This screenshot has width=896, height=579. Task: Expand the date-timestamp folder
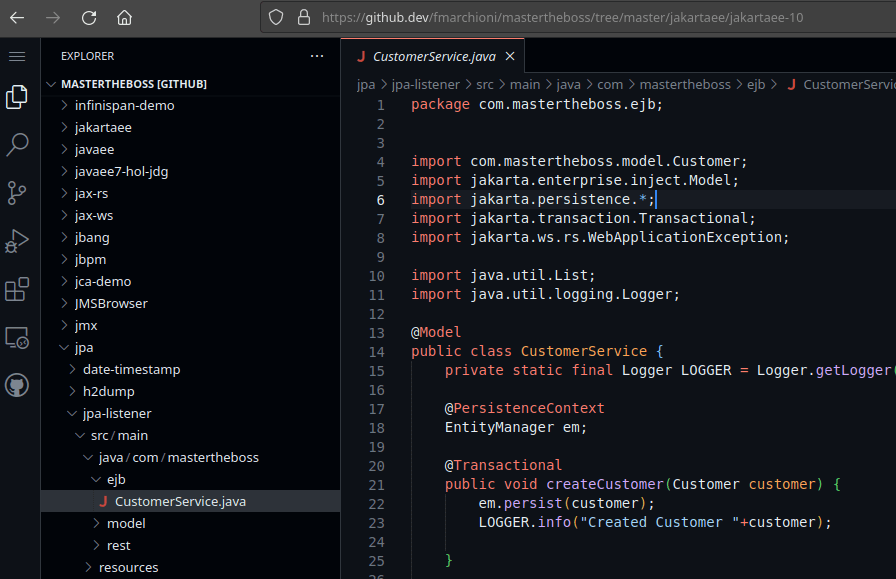pyautogui.click(x=191, y=370)
